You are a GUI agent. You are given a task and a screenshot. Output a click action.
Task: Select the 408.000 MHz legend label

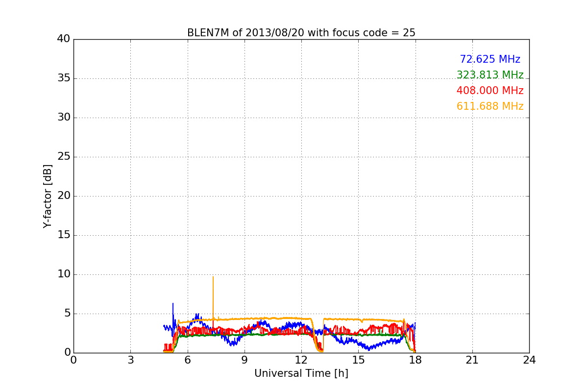pos(490,91)
